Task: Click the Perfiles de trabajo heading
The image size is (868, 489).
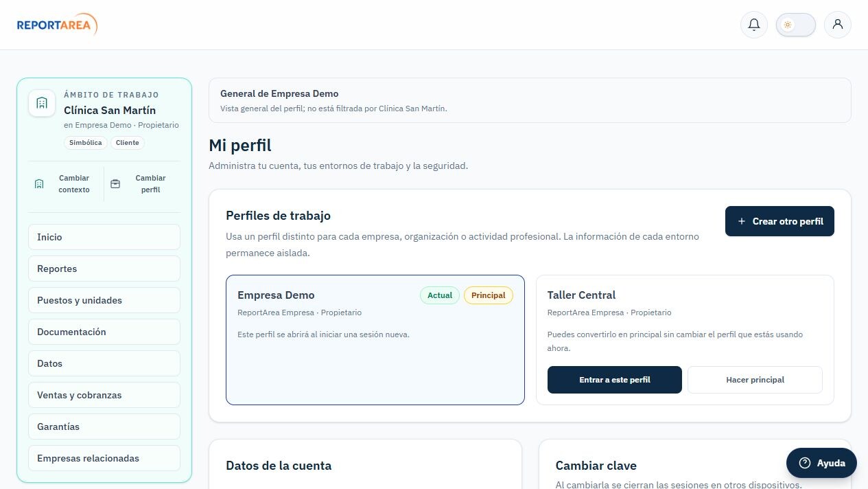Action: tap(278, 216)
